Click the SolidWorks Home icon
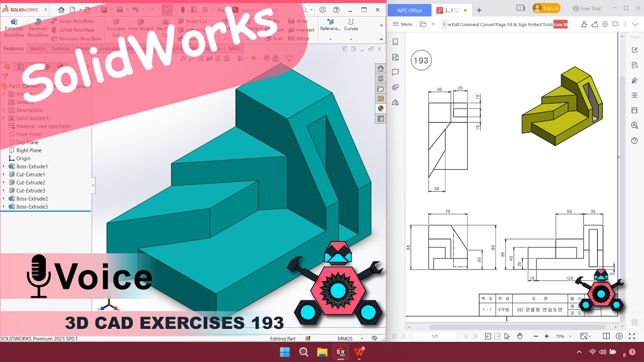This screenshot has height=362, width=644. pyautogui.click(x=61, y=10)
